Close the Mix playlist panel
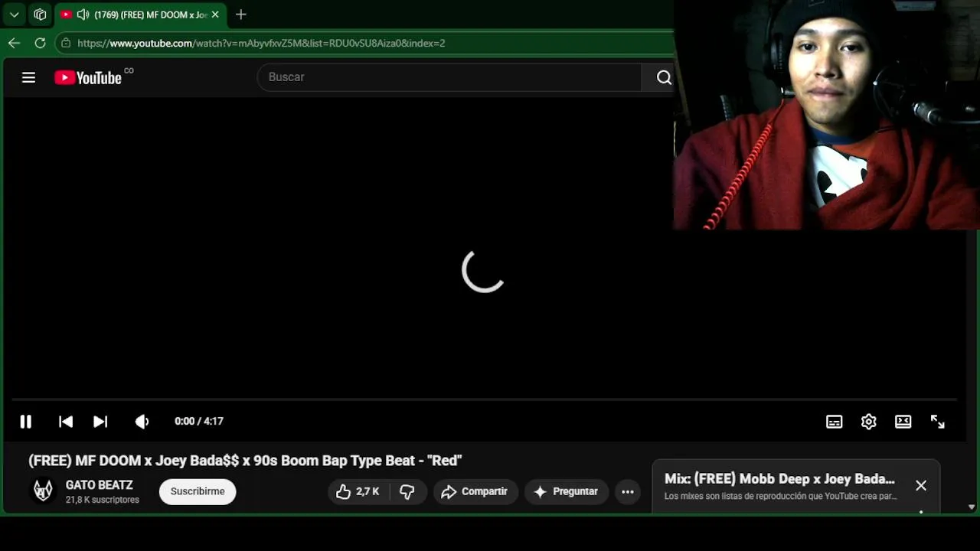Image resolution: width=980 pixels, height=551 pixels. 921,486
